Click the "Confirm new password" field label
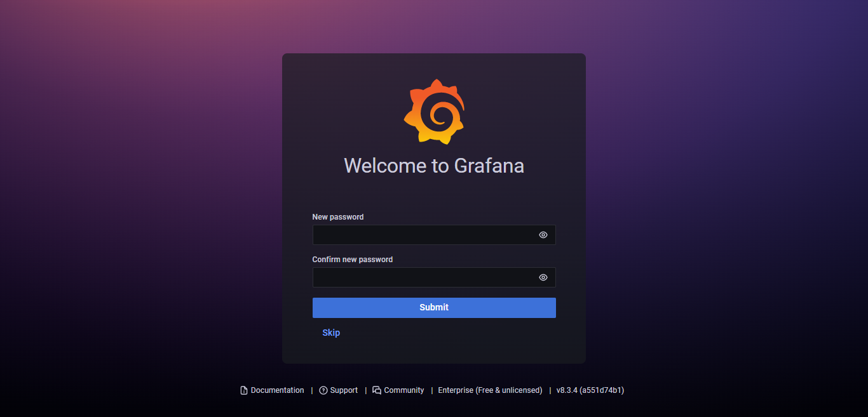The width and height of the screenshot is (868, 417). 353,260
